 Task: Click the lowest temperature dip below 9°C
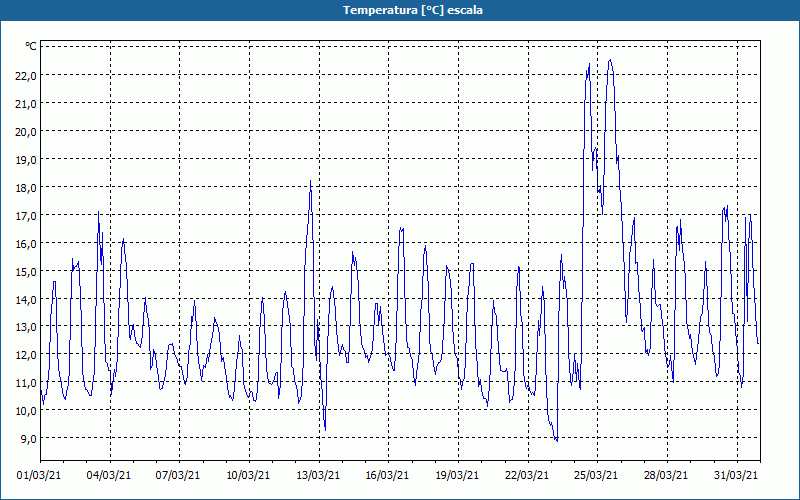coord(557,440)
